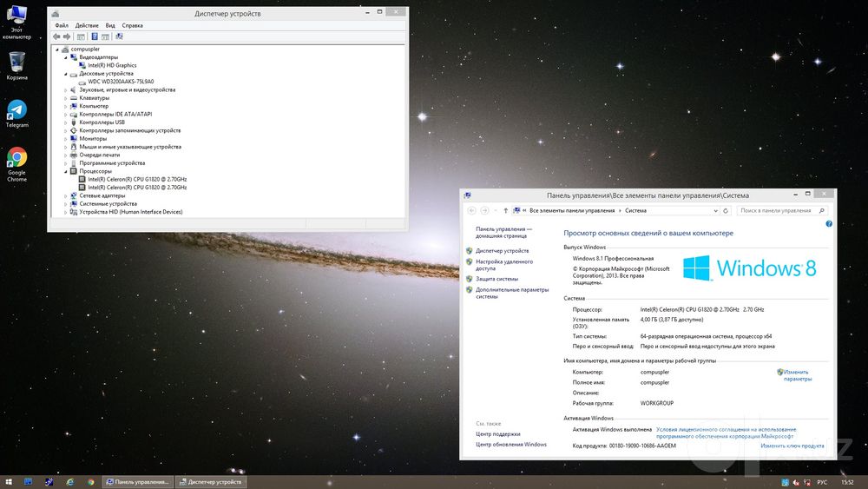Open the address bar dropdown in System window
Screen dimensions: 868x489
[x=716, y=210]
